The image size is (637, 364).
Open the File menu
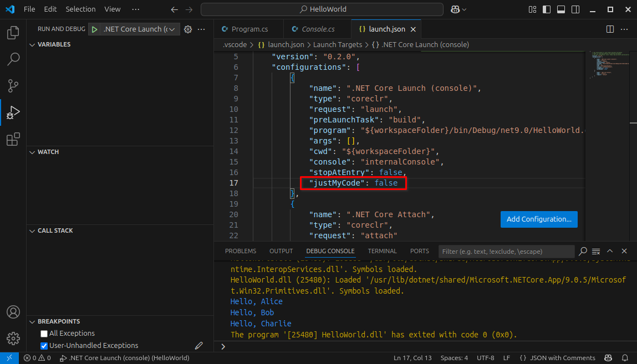(29, 9)
